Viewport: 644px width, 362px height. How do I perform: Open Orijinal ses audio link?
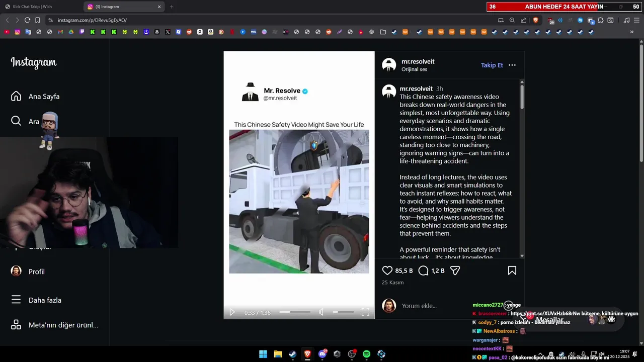pos(414,69)
